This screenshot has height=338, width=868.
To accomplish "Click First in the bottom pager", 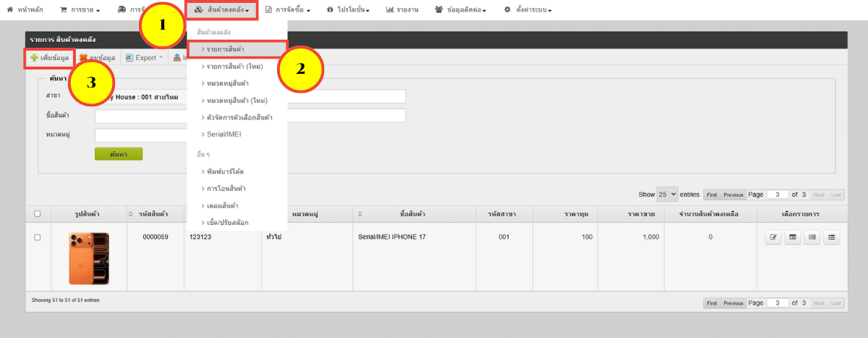I will [x=712, y=303].
